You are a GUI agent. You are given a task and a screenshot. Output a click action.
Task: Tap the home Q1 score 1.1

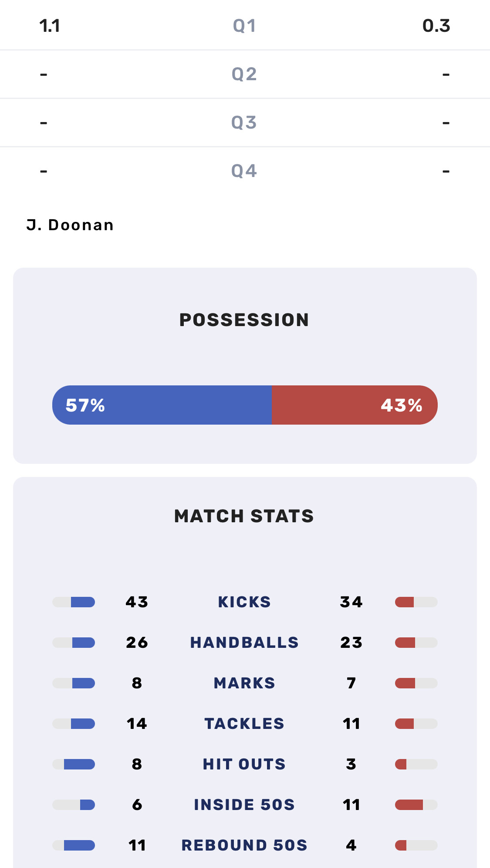click(x=50, y=26)
